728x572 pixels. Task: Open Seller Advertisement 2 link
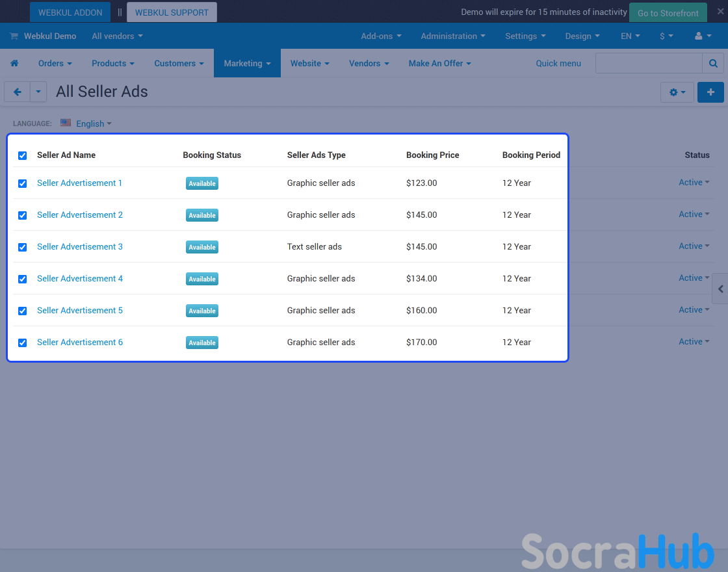[80, 215]
